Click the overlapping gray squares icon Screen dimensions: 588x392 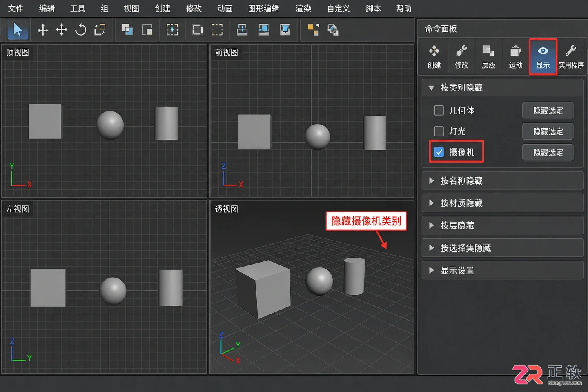[x=147, y=30]
